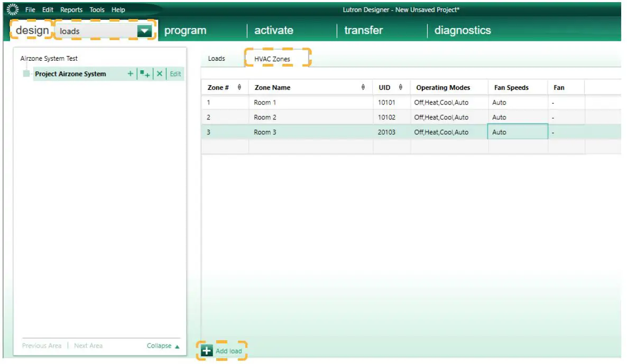Screen dimensions: 627x364
Task: Select Airzone System Test root label
Action: click(49, 58)
